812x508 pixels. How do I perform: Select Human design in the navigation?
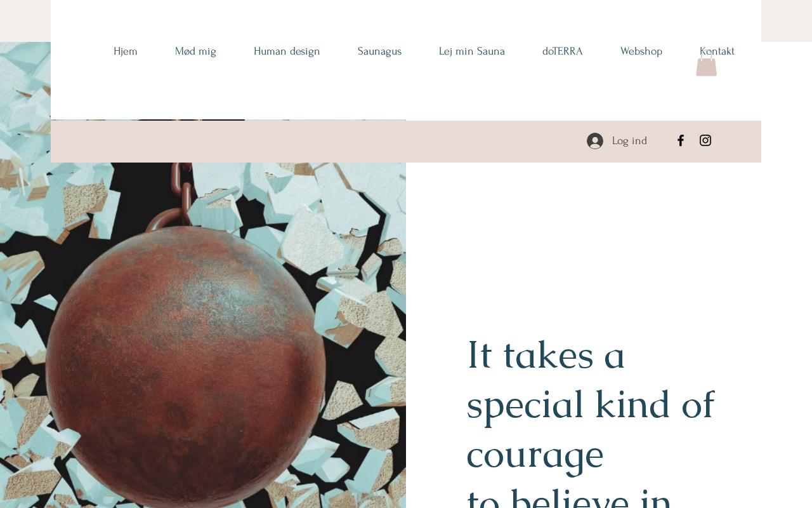[287, 51]
